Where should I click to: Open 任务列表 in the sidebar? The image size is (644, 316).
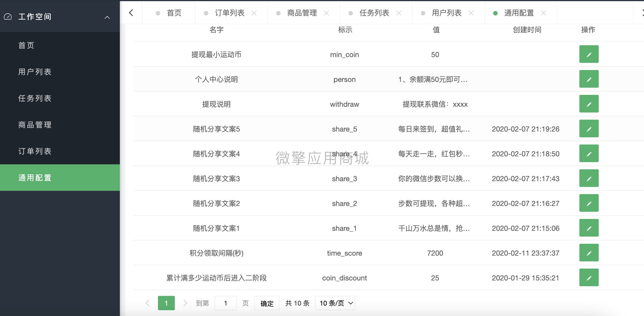[60, 98]
